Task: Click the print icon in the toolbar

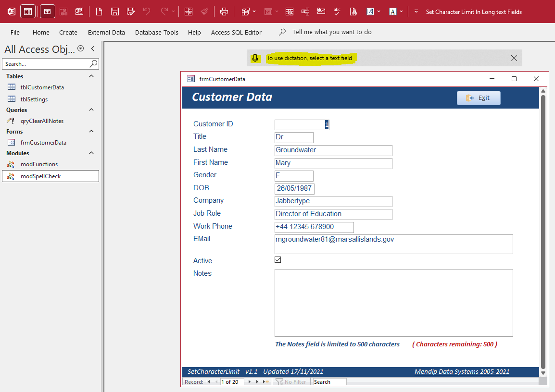Action: point(224,12)
